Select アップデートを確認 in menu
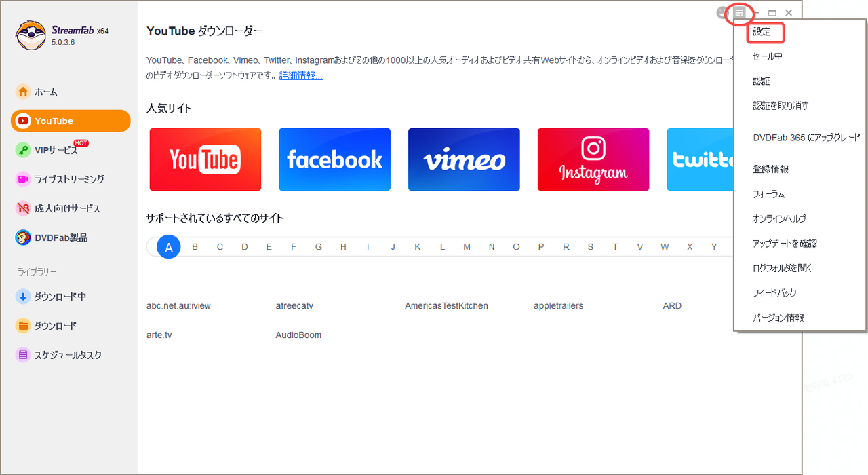Image resolution: width=868 pixels, height=475 pixels. 785,243
